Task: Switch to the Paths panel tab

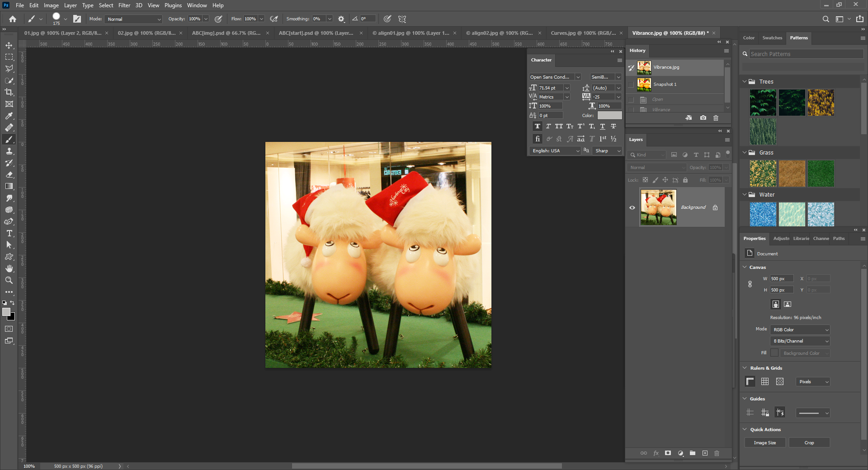Action: (839, 239)
